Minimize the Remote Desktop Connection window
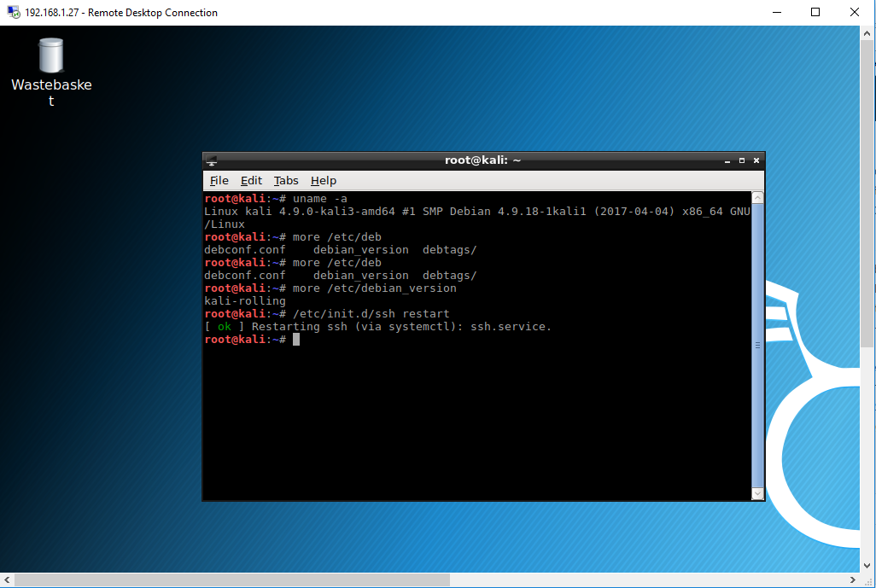876x588 pixels. (777, 12)
